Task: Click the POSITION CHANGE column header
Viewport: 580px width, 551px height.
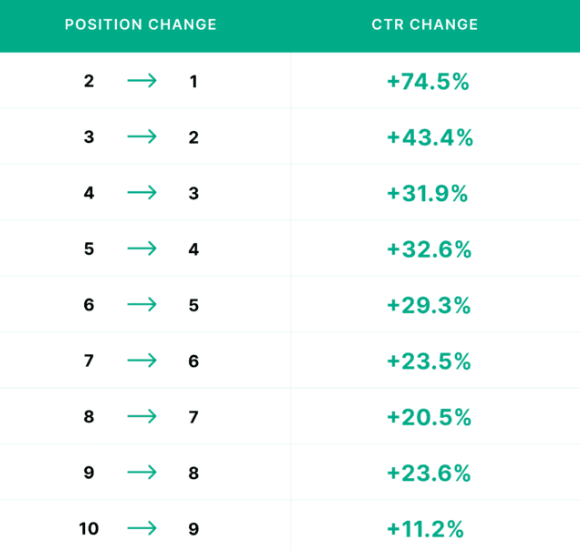Action: click(141, 24)
